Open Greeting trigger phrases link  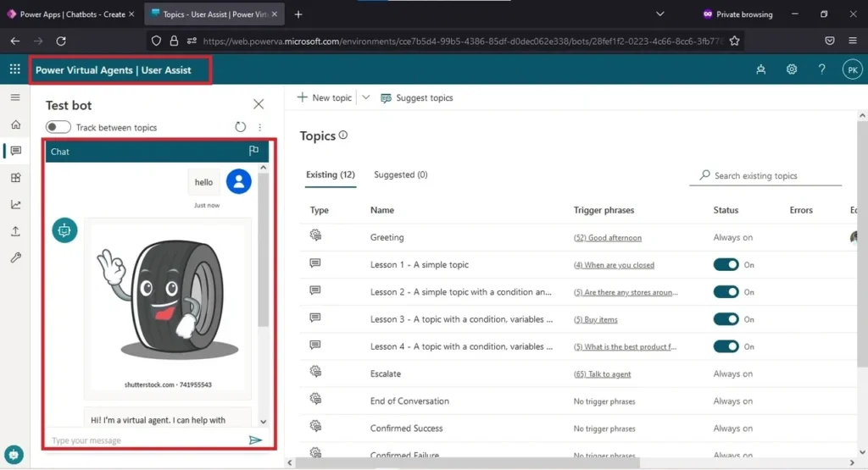click(x=607, y=238)
